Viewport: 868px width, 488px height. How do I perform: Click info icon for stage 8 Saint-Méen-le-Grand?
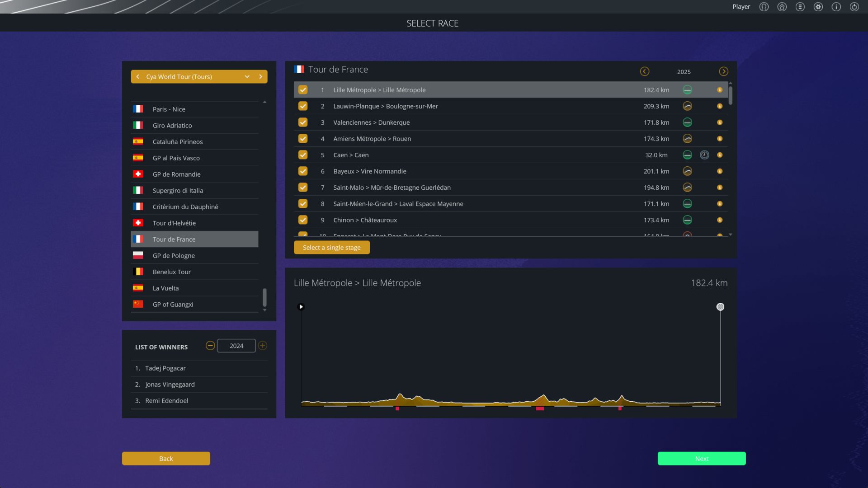pos(720,204)
